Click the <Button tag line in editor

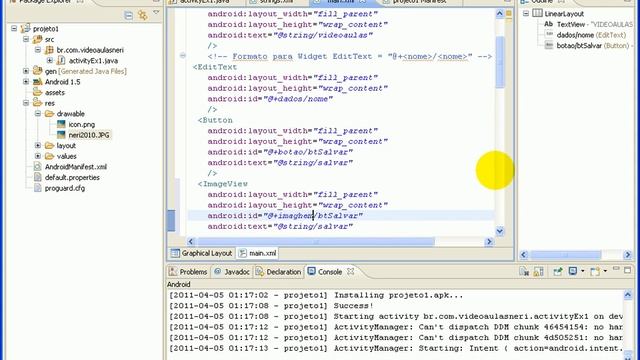(215, 120)
